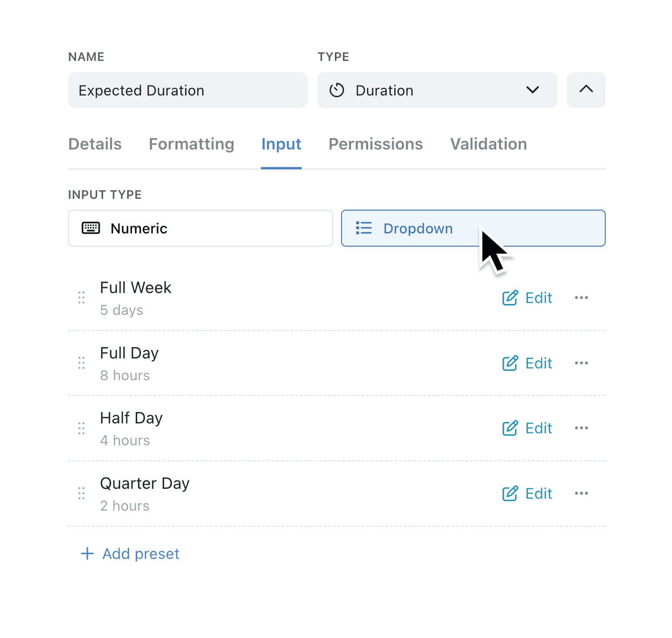Click the edit pencil icon for Quarter Day
Image resolution: width=672 pixels, height=638 pixels.
click(x=509, y=493)
